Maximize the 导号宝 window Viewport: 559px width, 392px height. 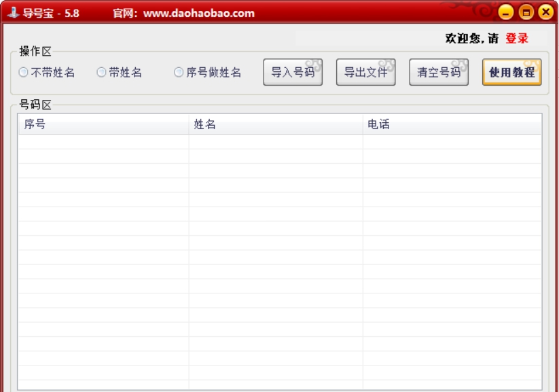526,12
